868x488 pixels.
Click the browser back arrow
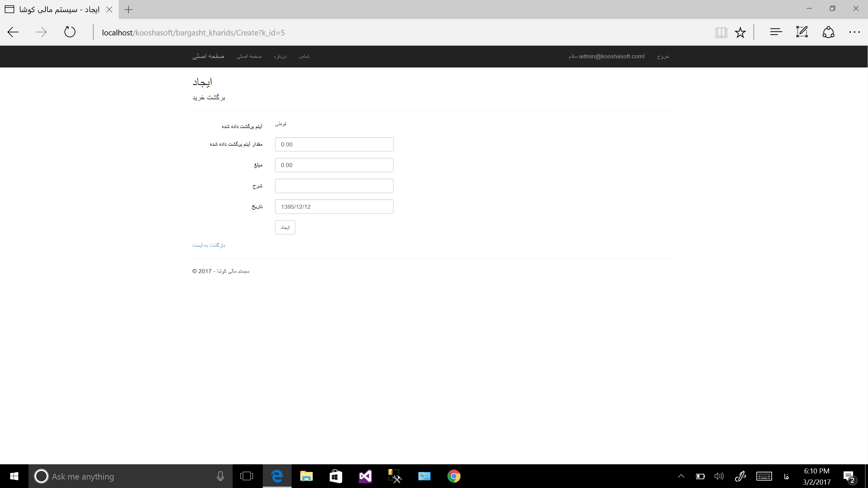tap(13, 32)
